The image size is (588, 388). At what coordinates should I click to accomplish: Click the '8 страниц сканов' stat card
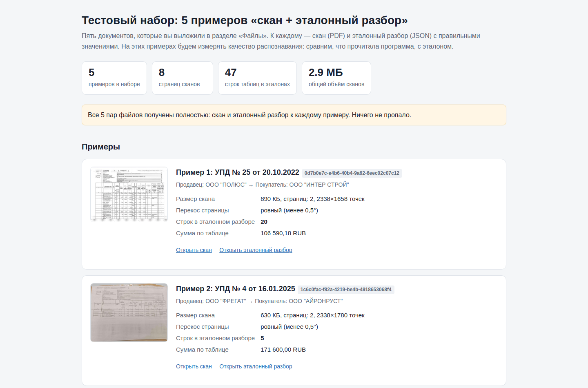click(x=183, y=78)
